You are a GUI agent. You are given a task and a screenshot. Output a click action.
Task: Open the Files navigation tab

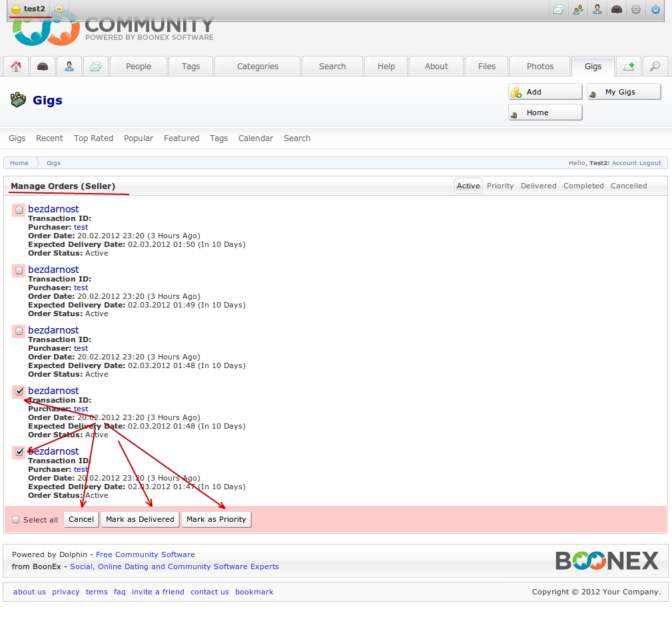[x=487, y=67]
